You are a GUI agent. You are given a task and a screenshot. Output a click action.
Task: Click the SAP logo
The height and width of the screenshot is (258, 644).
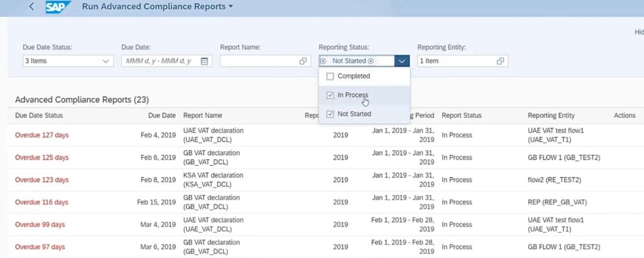click(x=58, y=7)
